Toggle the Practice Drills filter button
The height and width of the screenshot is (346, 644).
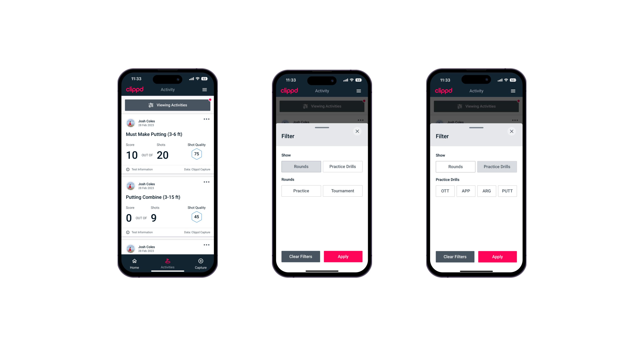point(342,167)
